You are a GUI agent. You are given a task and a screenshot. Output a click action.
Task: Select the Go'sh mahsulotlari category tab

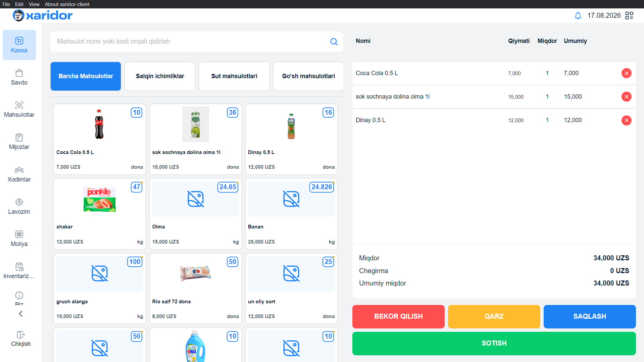308,76
